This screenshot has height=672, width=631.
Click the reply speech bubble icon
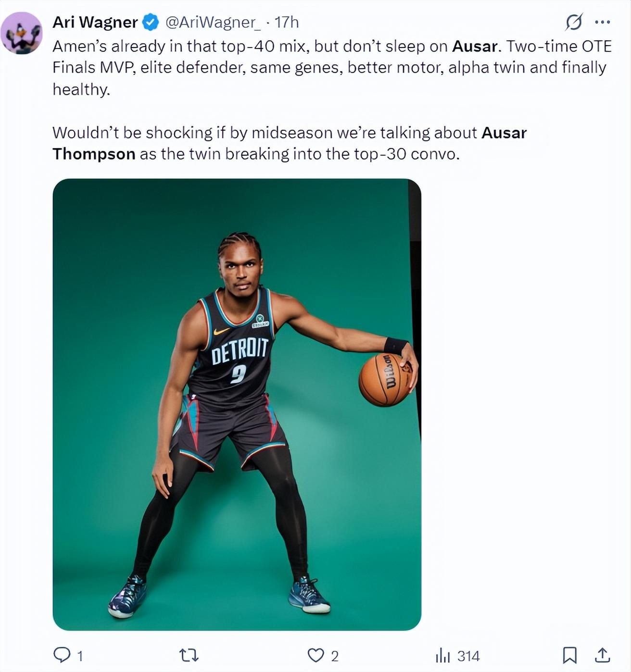pos(62,655)
